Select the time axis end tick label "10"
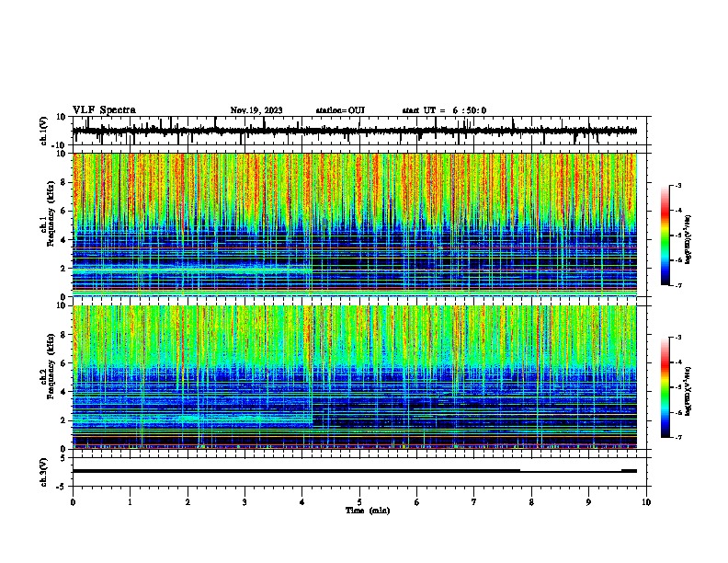This screenshot has height=563, width=728. click(x=646, y=502)
